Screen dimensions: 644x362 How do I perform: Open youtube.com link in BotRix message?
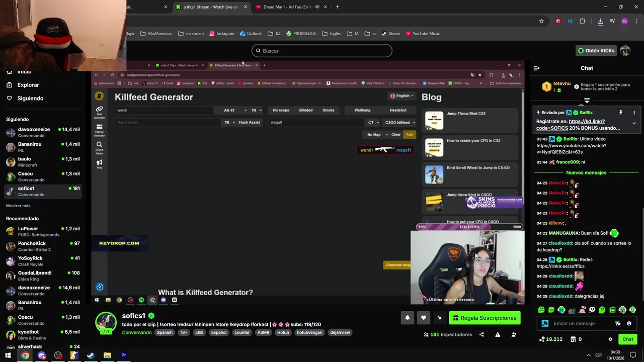[571, 149]
